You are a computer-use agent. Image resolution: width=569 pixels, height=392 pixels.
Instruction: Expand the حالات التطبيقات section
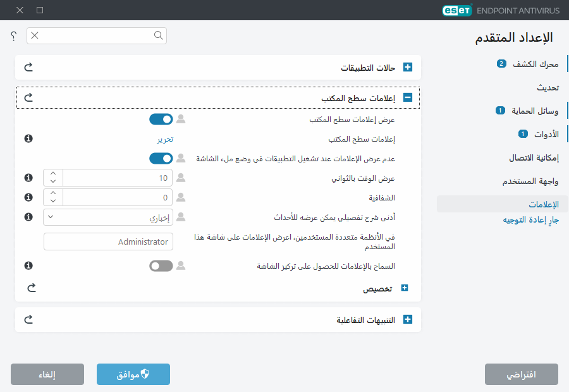(408, 67)
